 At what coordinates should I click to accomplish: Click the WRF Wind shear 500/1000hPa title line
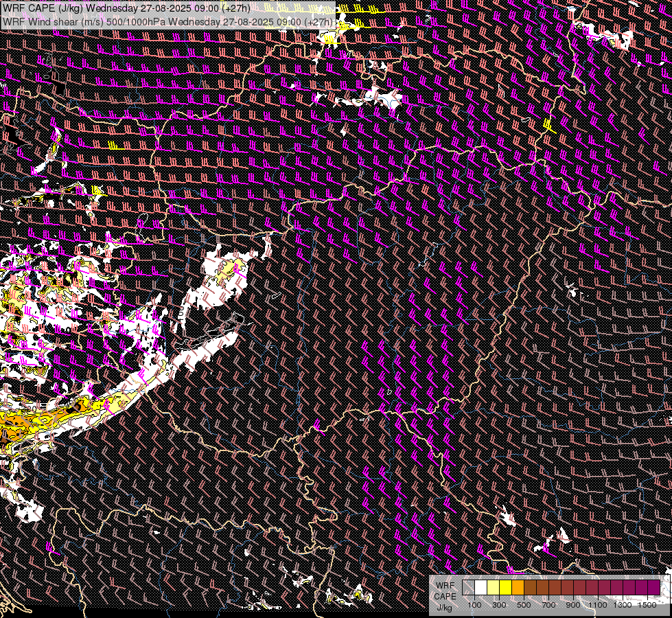[x=167, y=22]
